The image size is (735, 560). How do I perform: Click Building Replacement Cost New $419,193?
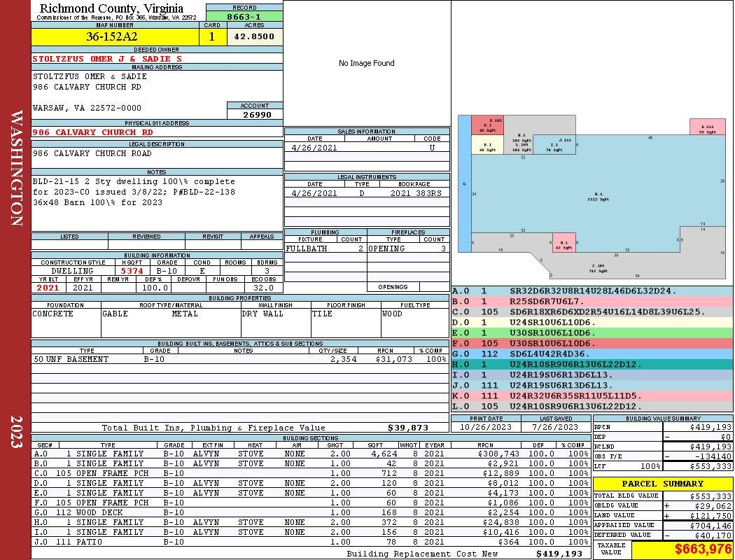559,554
